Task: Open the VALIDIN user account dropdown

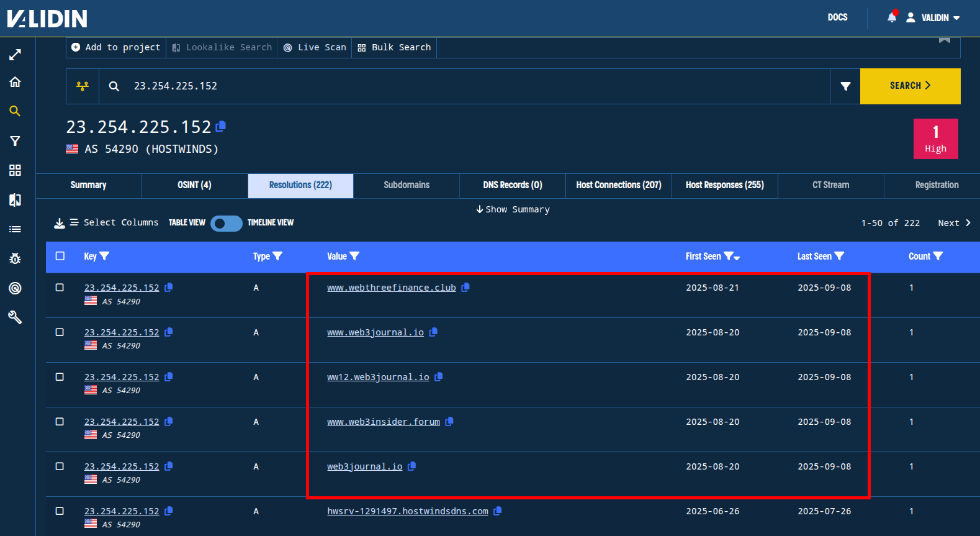Action: 933,17
